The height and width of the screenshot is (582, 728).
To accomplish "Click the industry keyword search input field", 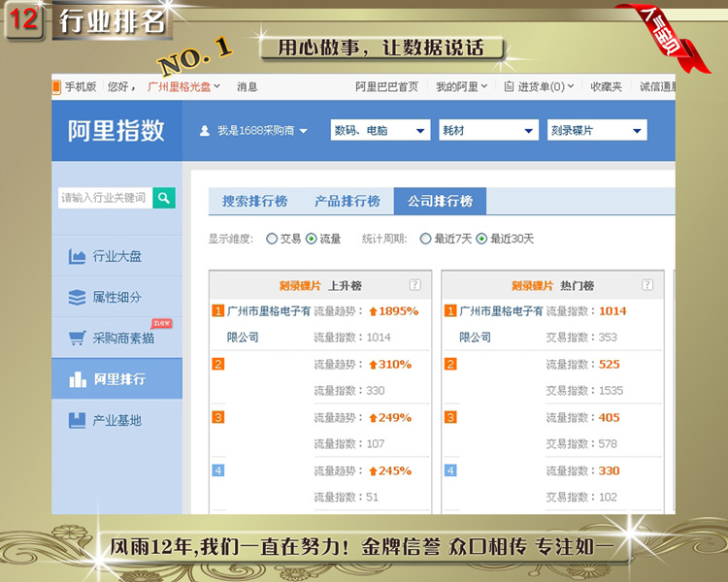I will coord(105,198).
